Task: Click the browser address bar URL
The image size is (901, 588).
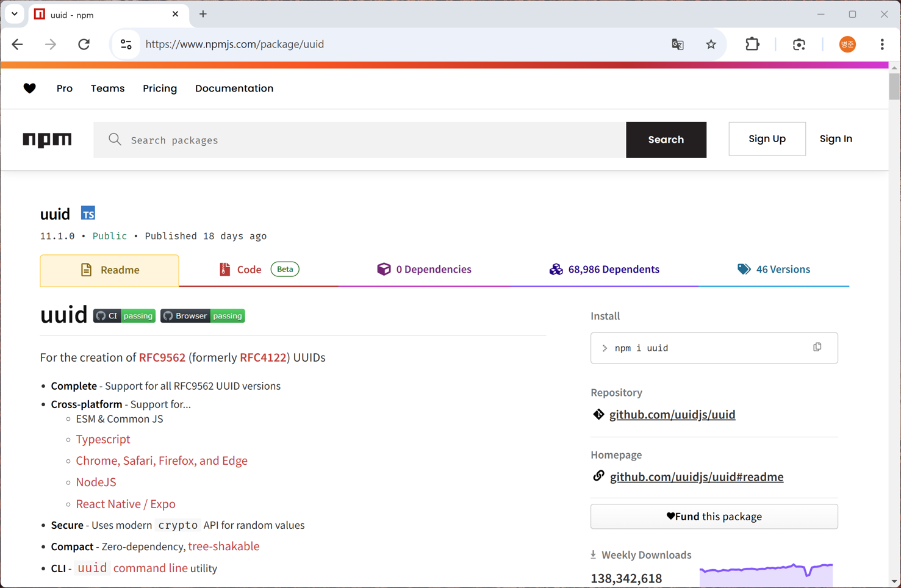Action: (x=235, y=44)
